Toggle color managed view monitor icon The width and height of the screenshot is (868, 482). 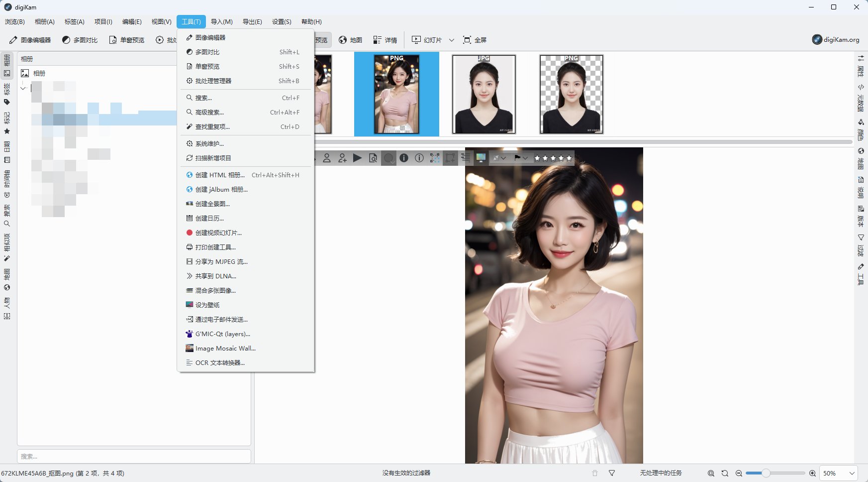pos(481,158)
